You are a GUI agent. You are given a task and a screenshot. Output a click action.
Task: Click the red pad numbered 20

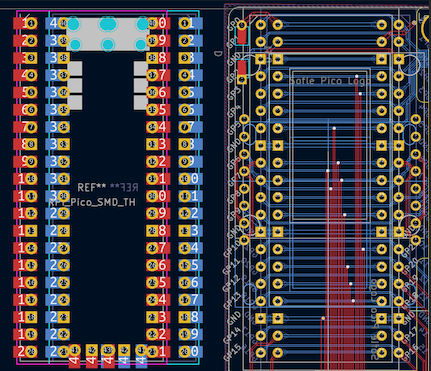pyautogui.click(x=25, y=351)
